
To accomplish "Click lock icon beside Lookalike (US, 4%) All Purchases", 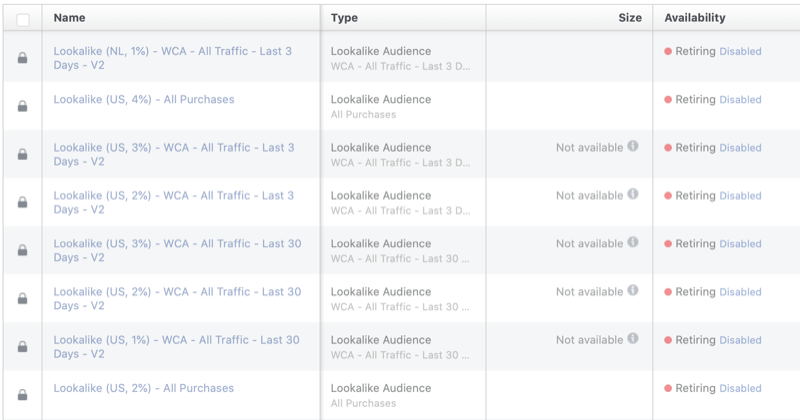I will tap(22, 106).
